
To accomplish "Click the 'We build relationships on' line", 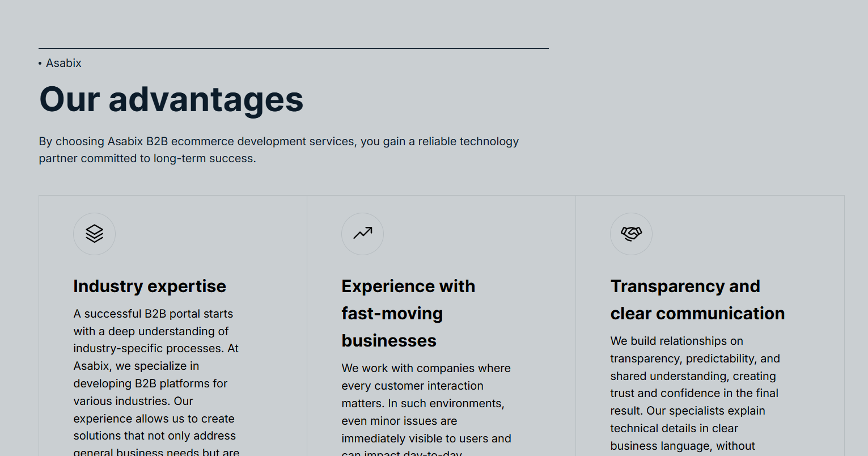I will [676, 341].
